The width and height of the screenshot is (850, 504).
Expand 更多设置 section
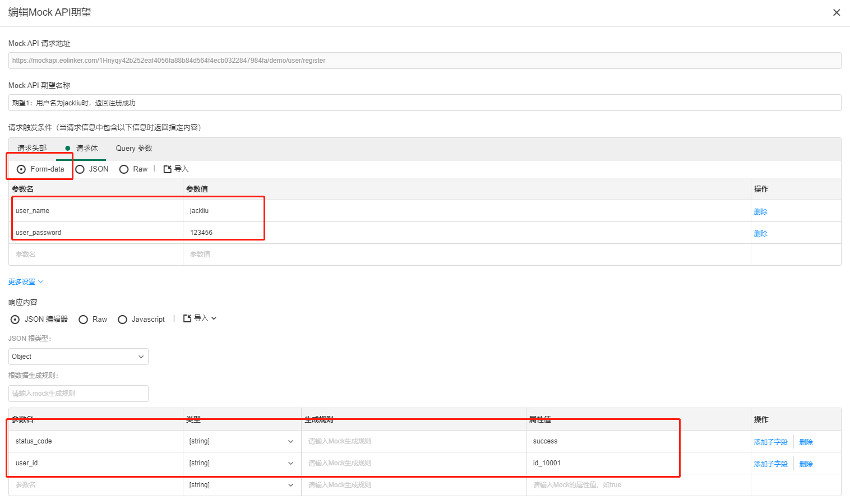[x=26, y=281]
